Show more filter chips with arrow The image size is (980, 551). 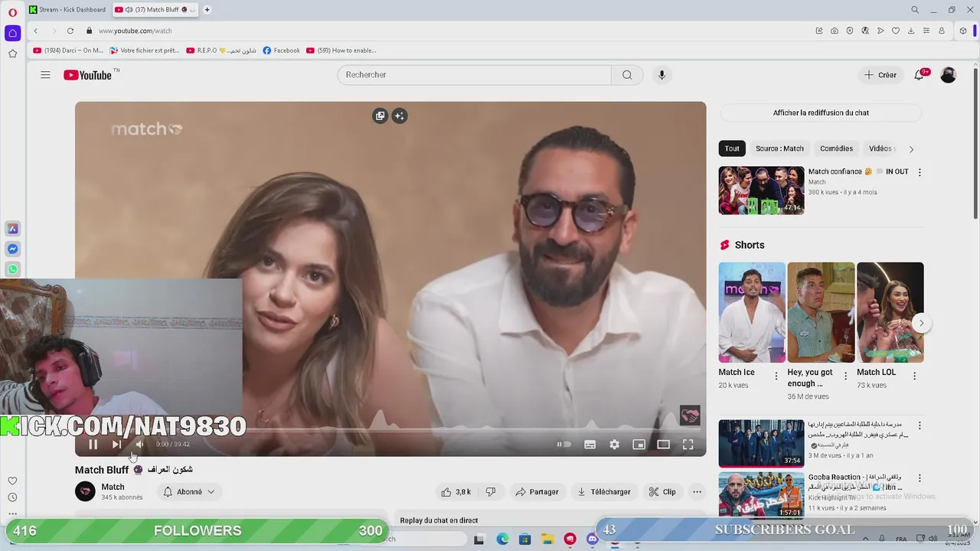(911, 149)
